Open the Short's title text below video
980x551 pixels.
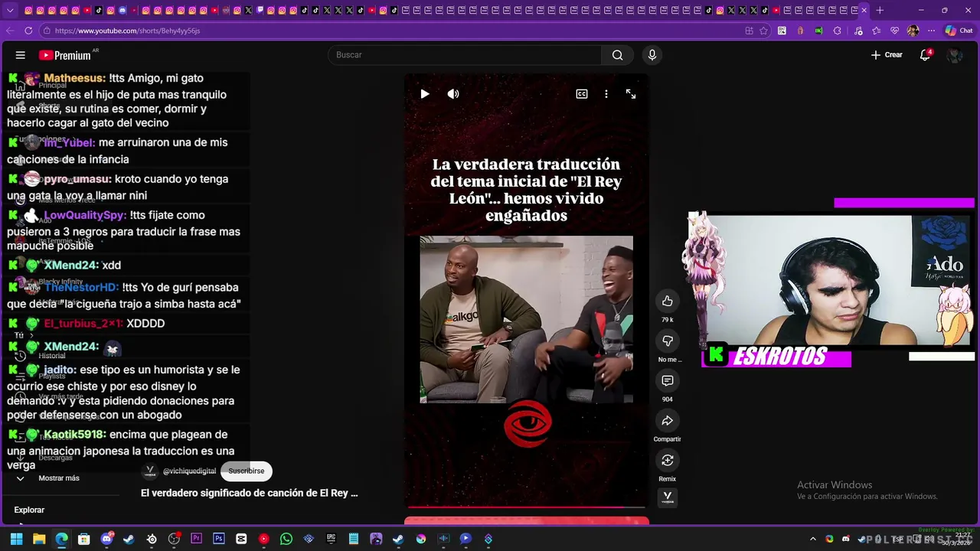249,493
